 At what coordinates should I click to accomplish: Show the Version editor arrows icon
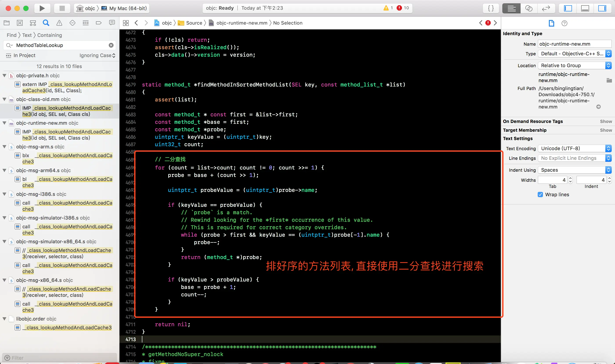pyautogui.click(x=546, y=8)
